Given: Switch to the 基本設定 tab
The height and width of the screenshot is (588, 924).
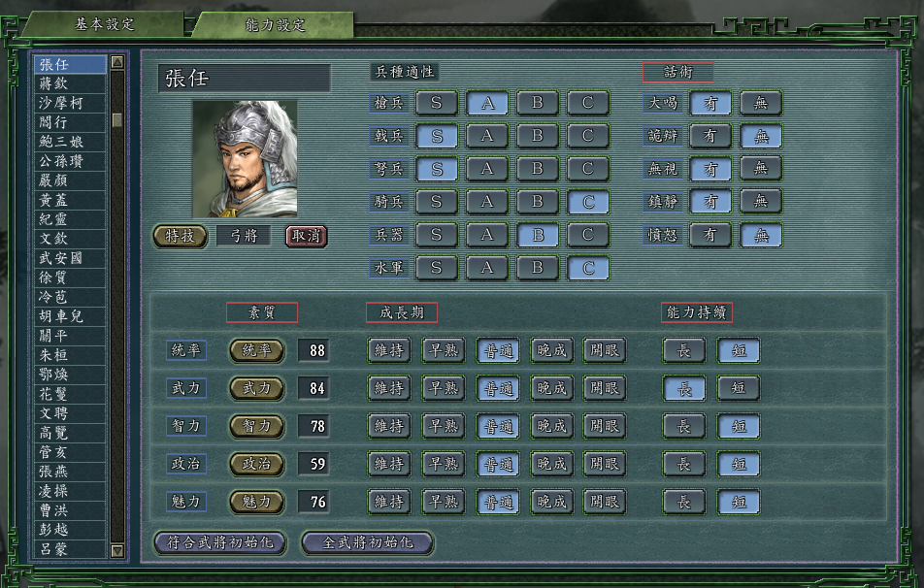Looking at the screenshot, I should 104,25.
